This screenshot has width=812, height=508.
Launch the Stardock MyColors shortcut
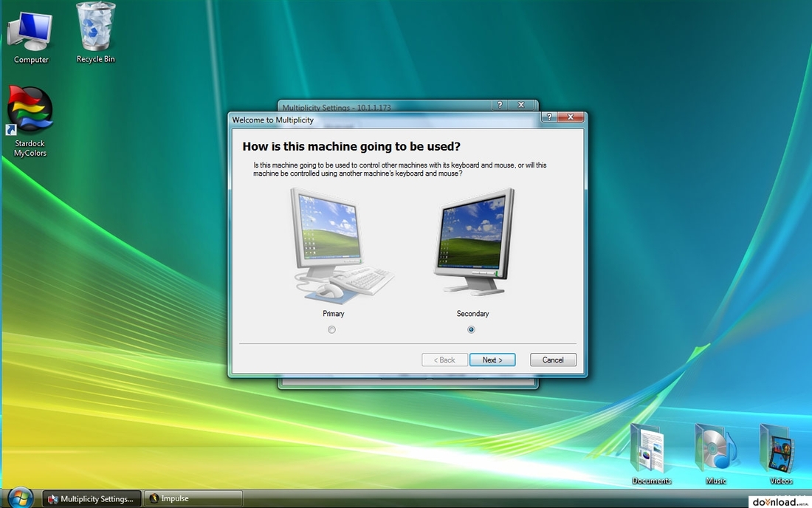[30, 122]
